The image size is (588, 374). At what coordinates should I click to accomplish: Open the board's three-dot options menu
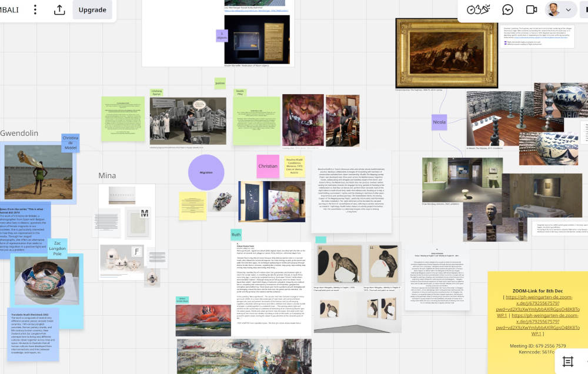point(35,9)
